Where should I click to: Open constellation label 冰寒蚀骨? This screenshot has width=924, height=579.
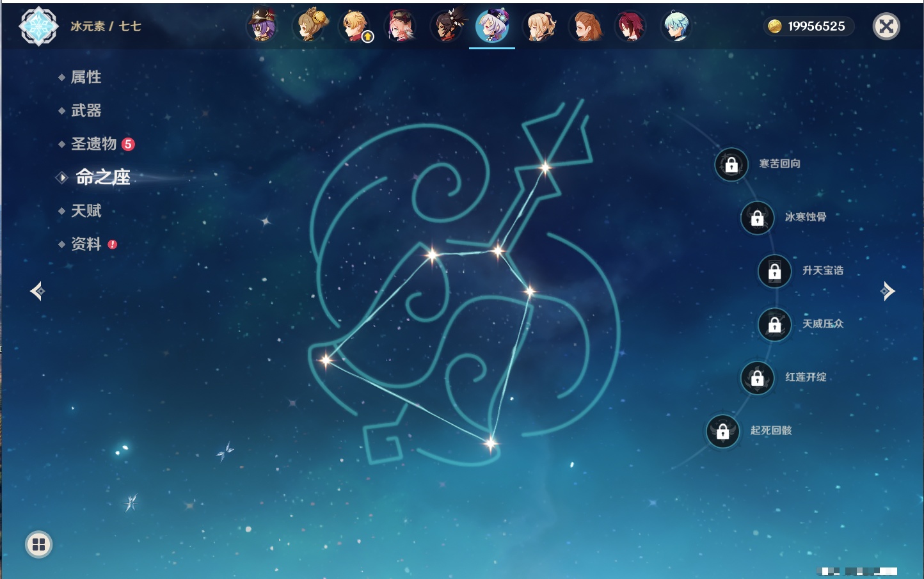click(806, 217)
